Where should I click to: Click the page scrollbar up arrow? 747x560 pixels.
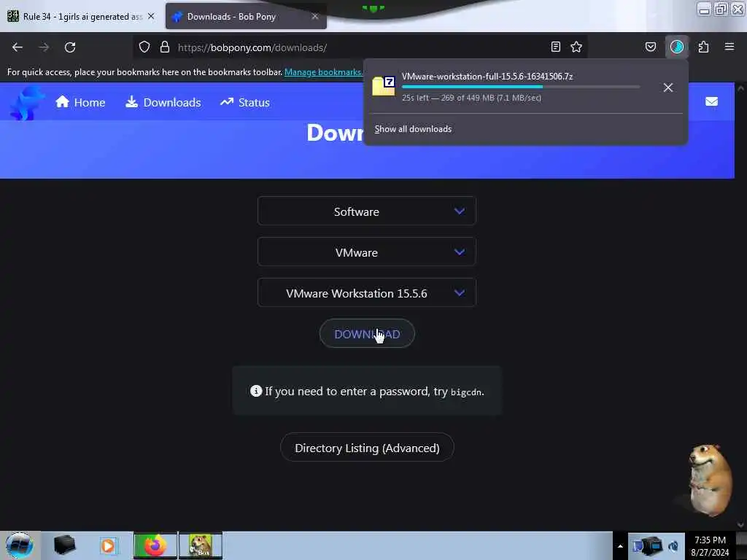coord(740,88)
